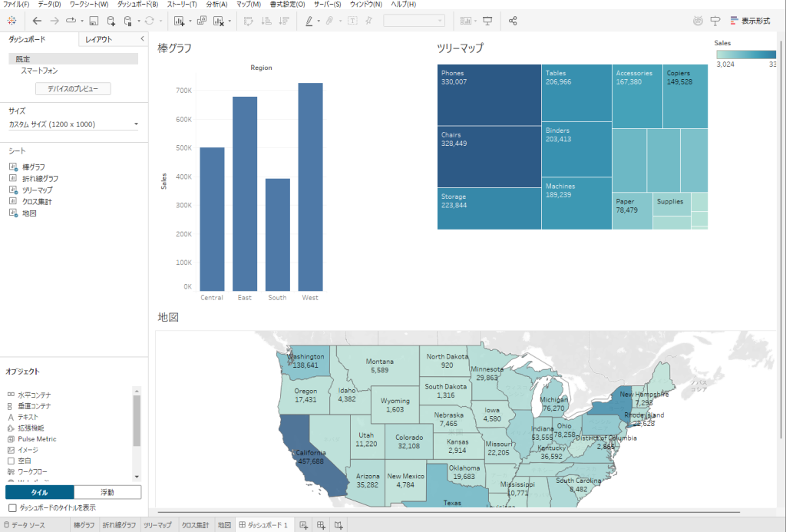Collapse the side pane with chevron
The height and width of the screenshot is (532, 786).
143,38
